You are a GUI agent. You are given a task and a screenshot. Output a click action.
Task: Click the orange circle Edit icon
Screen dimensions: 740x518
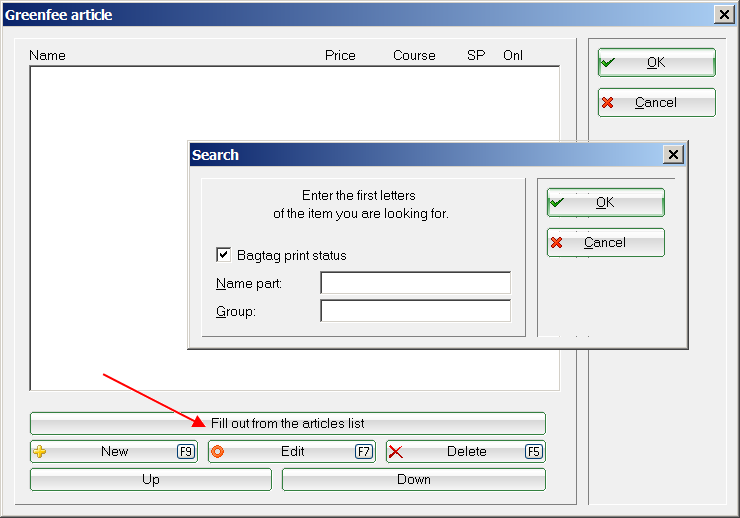(218, 452)
